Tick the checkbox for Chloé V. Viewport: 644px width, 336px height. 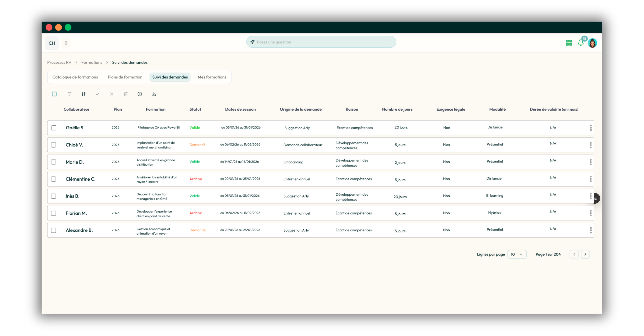coord(53,145)
